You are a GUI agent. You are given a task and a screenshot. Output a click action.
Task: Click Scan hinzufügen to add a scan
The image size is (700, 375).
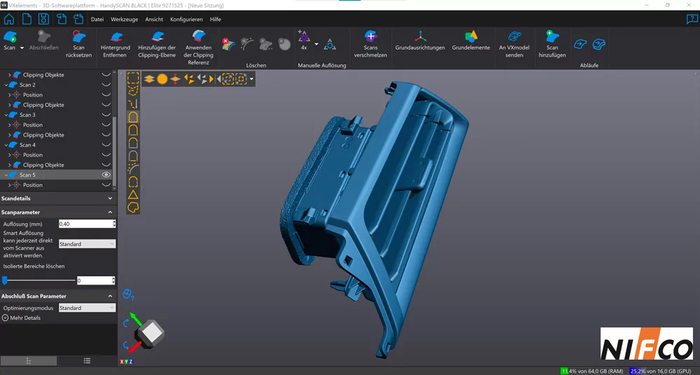[552, 44]
